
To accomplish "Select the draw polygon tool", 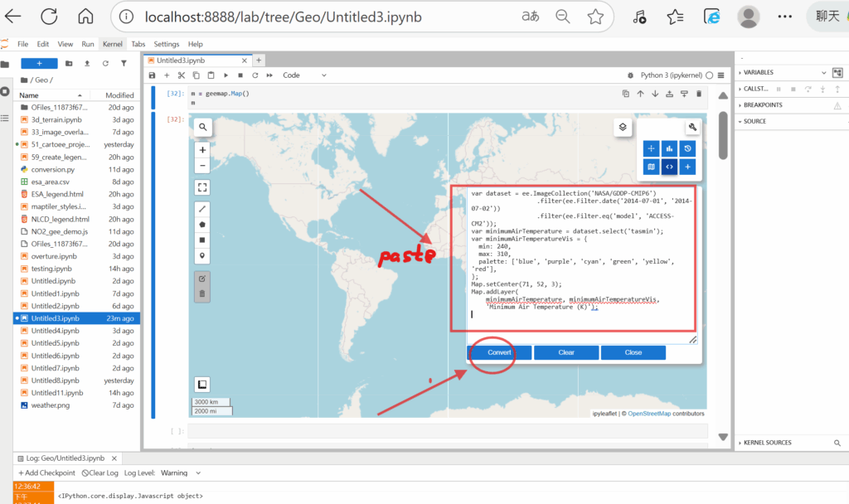I will point(202,224).
